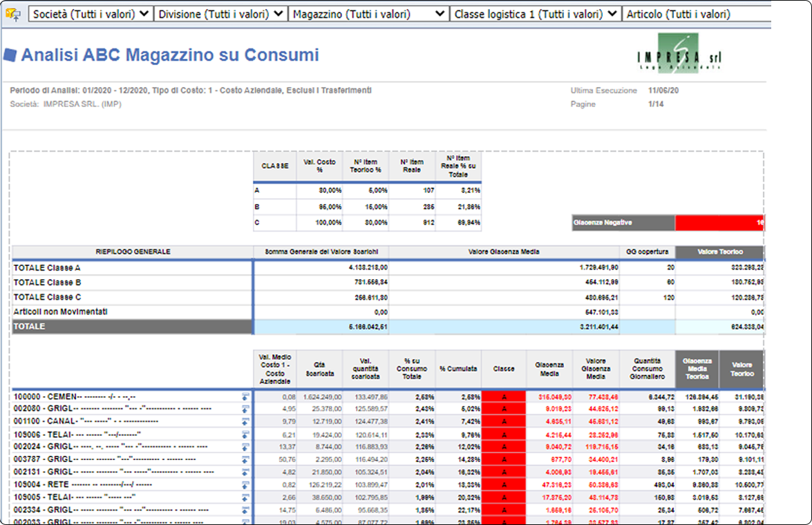Click the IMPRESA srl company logo

(x=679, y=54)
